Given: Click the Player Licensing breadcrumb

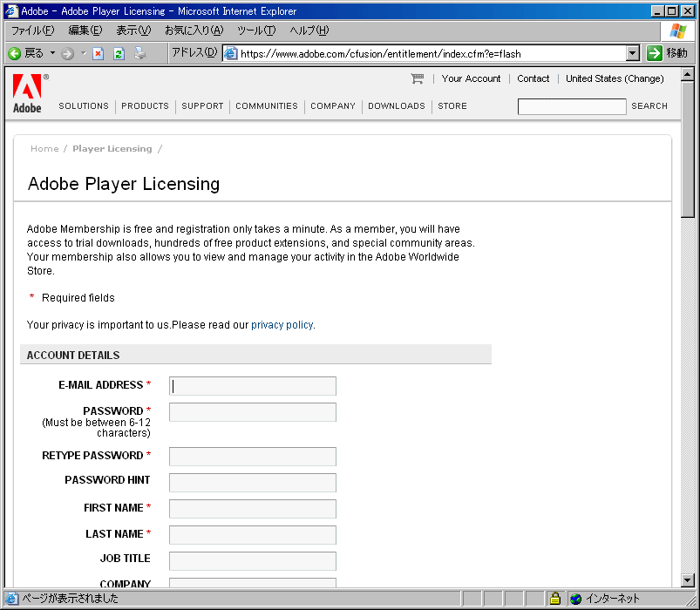Looking at the screenshot, I should pos(112,149).
